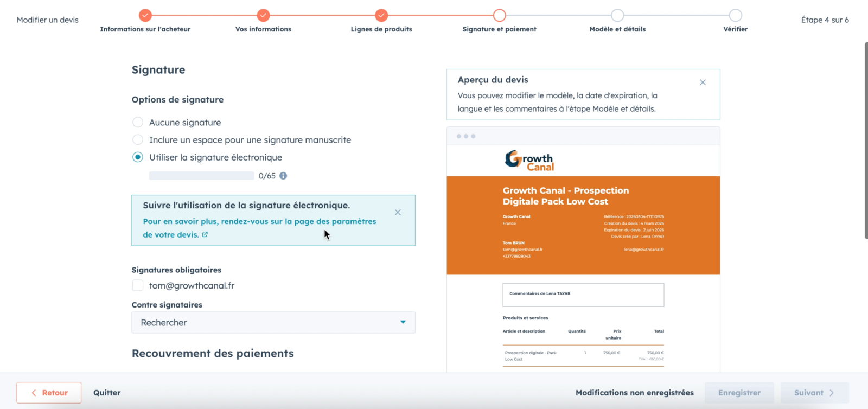
Task: Click the 'Étape 4 sur 6' text
Action: 825,20
